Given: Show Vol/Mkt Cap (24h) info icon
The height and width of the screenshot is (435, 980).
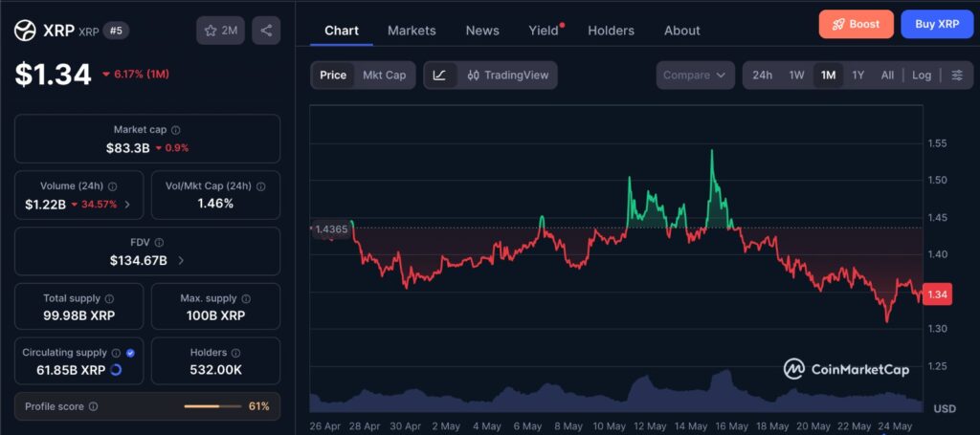Looking at the screenshot, I should [260, 186].
